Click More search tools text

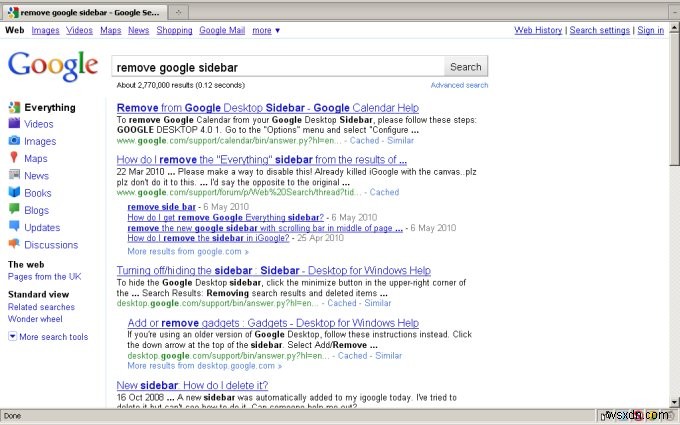click(x=54, y=337)
